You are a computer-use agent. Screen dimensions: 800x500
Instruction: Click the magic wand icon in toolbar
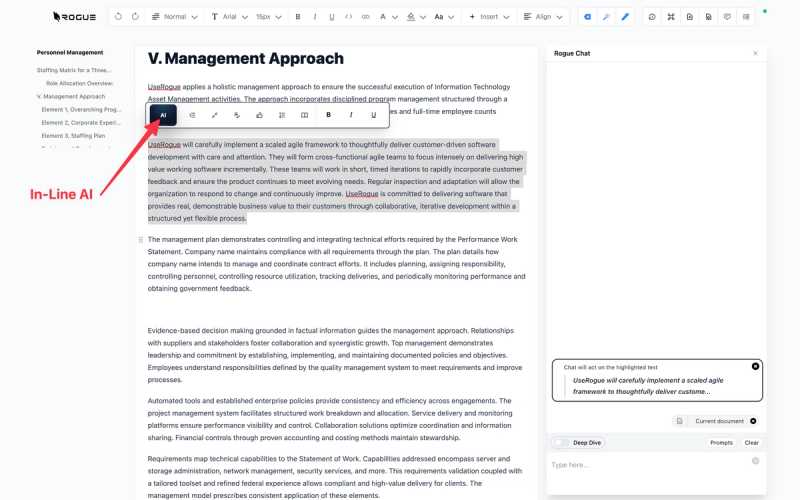pos(606,17)
